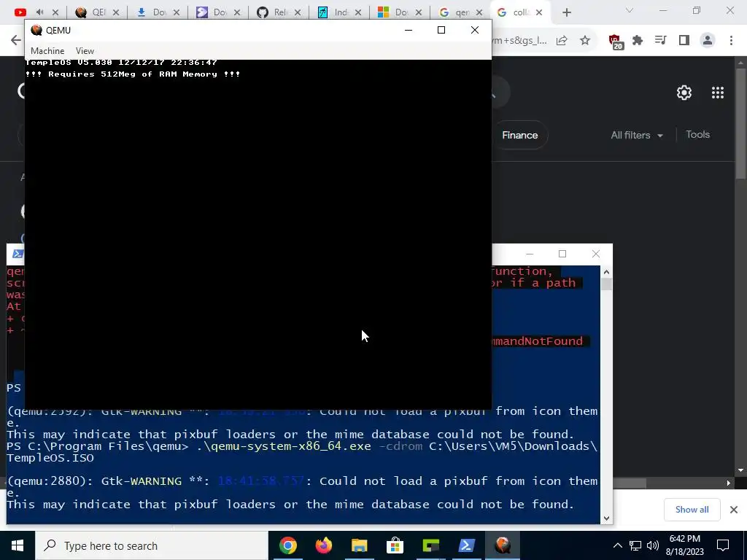Open the View menu in QEMU
747x560 pixels.
85,51
